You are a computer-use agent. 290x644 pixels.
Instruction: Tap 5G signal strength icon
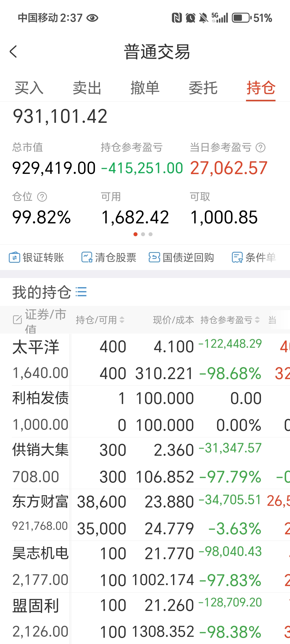point(220,18)
